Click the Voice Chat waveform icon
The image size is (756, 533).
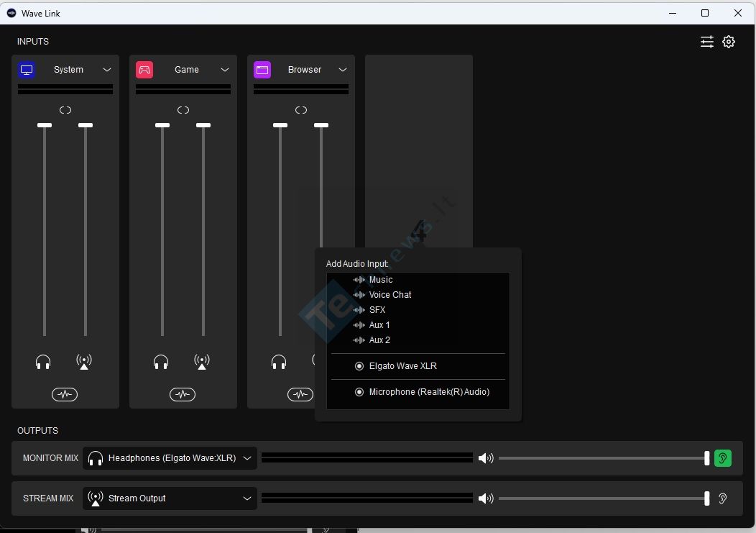(x=359, y=294)
